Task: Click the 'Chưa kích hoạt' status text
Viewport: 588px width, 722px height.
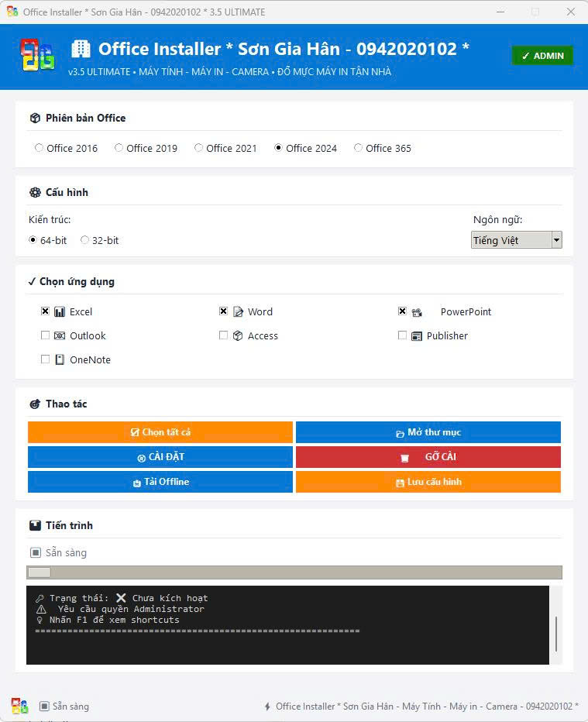Action: pyautogui.click(x=170, y=598)
